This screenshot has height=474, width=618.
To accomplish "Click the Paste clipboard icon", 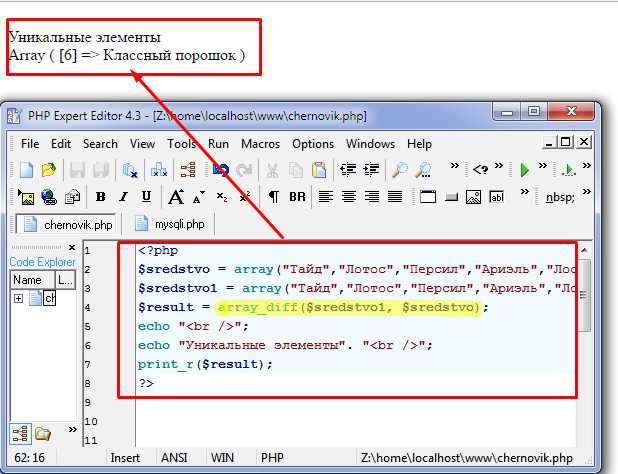I will 319,170.
